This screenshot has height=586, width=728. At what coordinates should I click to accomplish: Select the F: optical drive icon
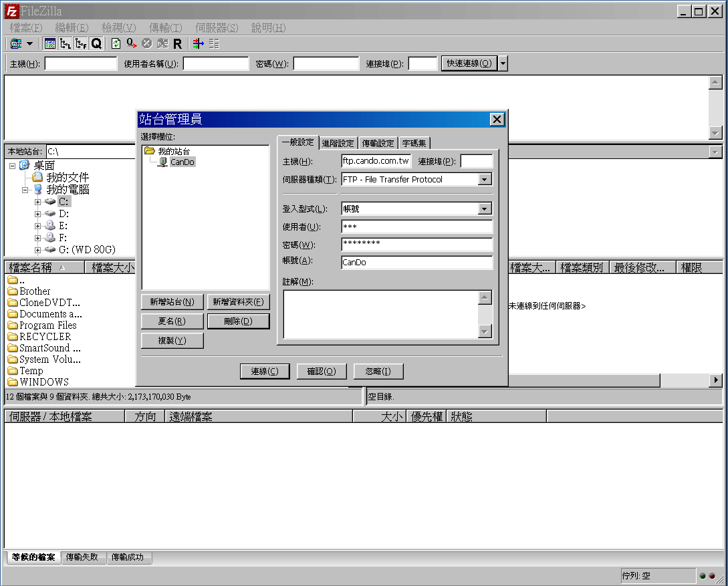click(x=50, y=238)
